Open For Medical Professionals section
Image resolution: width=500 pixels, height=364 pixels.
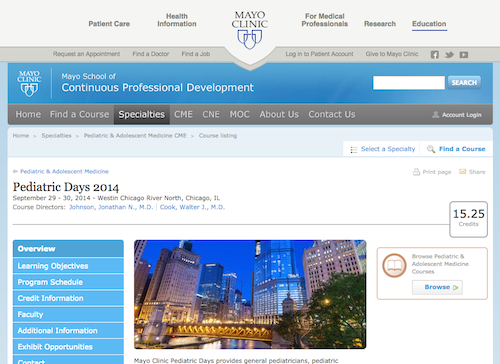(x=325, y=20)
